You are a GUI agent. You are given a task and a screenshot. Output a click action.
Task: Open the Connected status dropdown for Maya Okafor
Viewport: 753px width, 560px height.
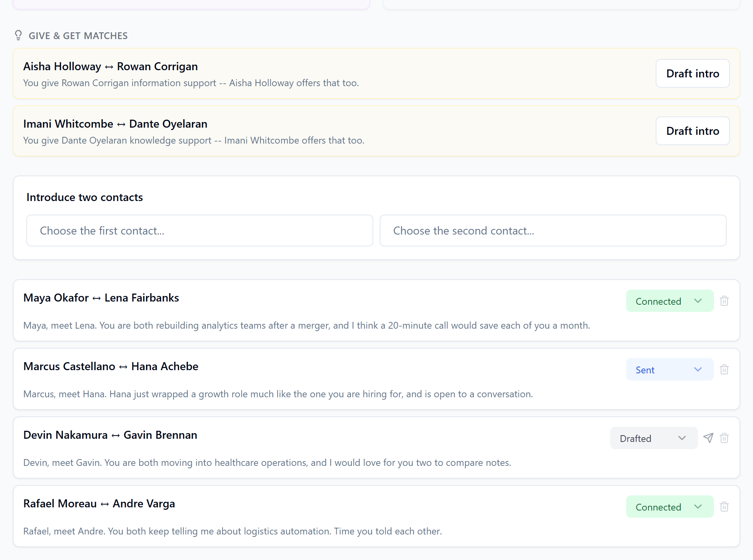[x=670, y=301]
